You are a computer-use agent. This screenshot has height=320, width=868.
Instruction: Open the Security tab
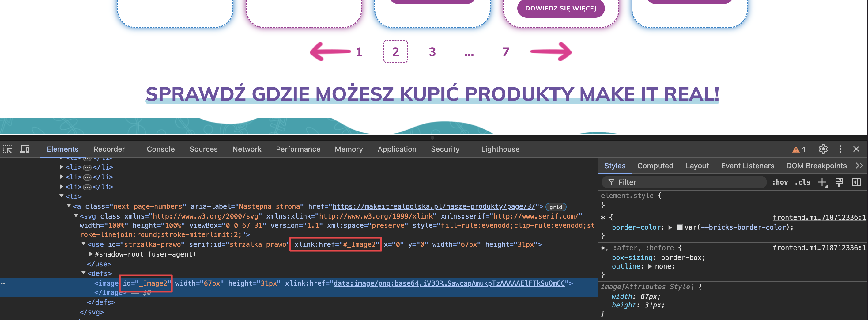pyautogui.click(x=445, y=149)
